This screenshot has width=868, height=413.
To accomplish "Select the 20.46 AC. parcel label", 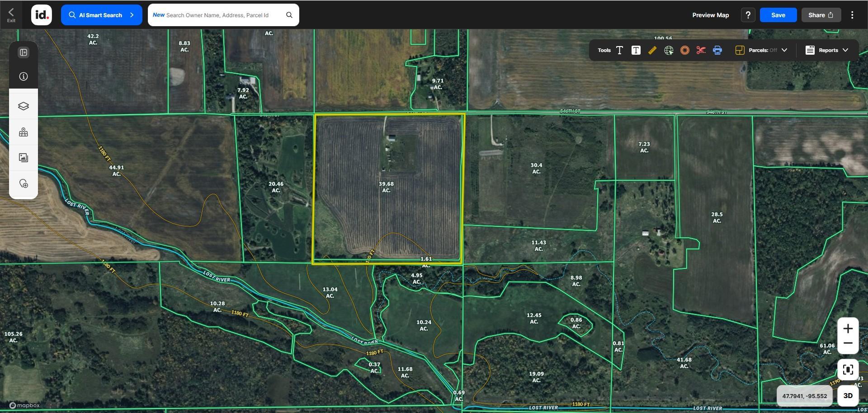I will 276,187.
